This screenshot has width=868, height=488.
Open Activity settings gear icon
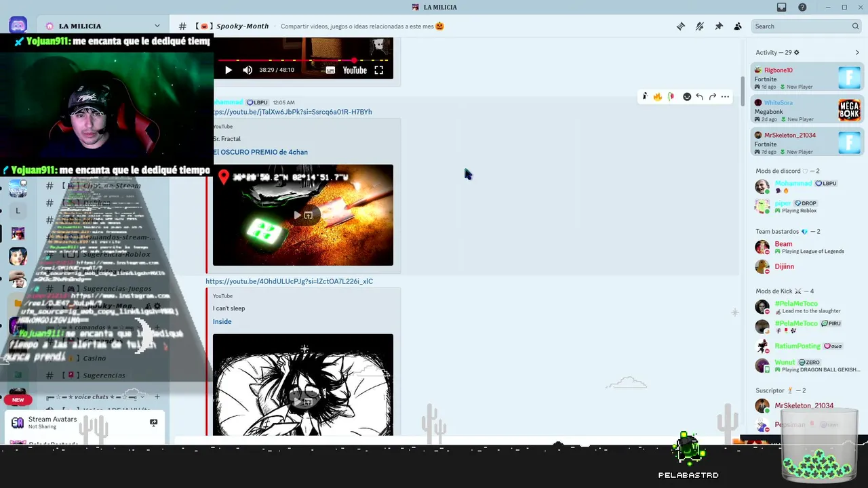point(797,52)
